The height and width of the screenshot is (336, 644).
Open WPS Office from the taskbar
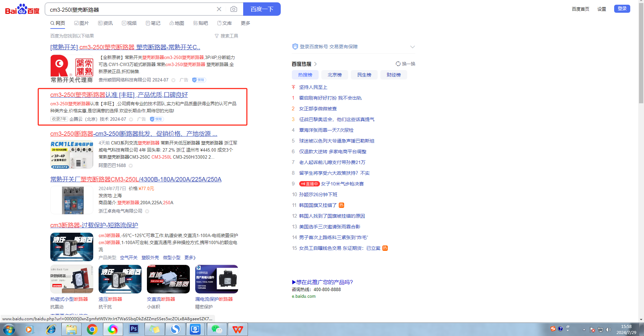[x=237, y=329]
